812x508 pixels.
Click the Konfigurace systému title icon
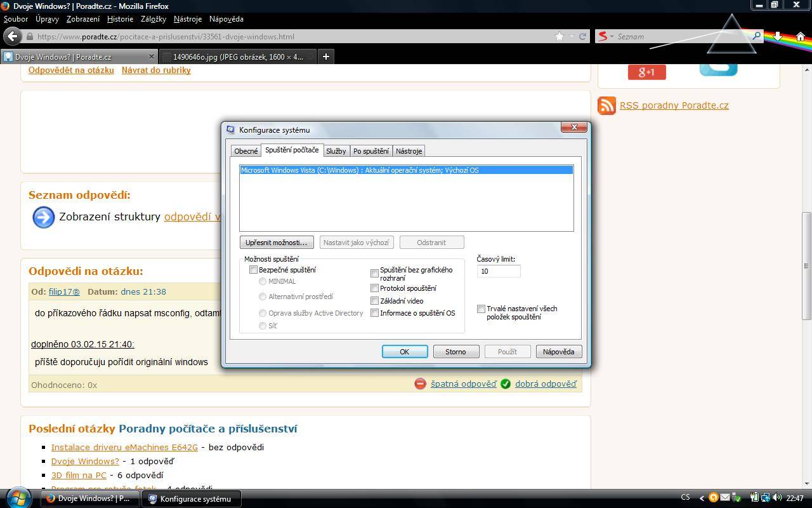coord(231,130)
